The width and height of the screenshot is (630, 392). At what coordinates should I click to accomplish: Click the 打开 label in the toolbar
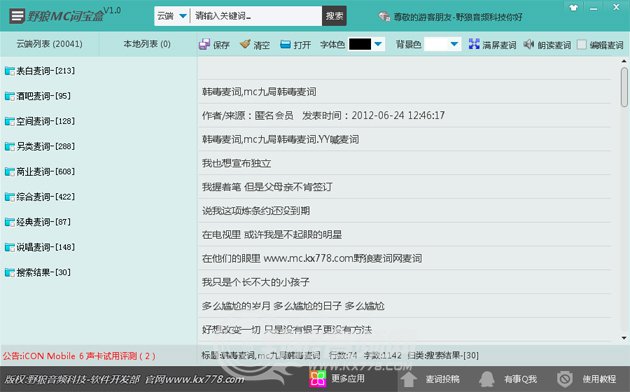click(302, 45)
